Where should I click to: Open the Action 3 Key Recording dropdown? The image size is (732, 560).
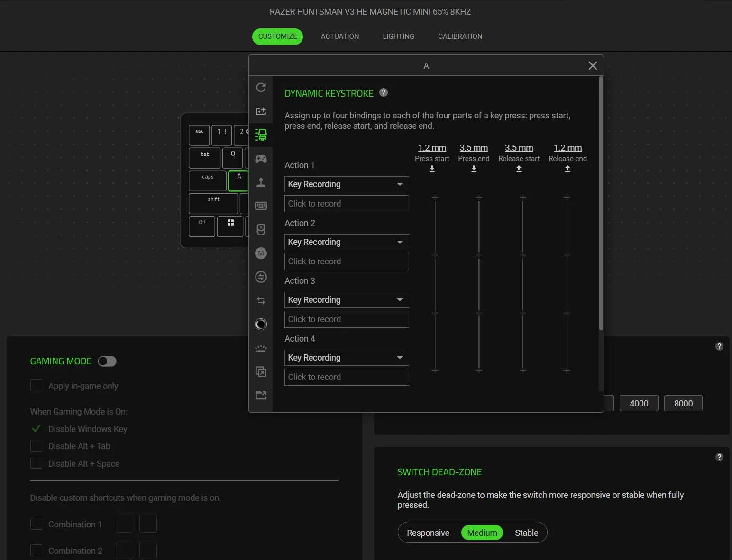tap(347, 300)
